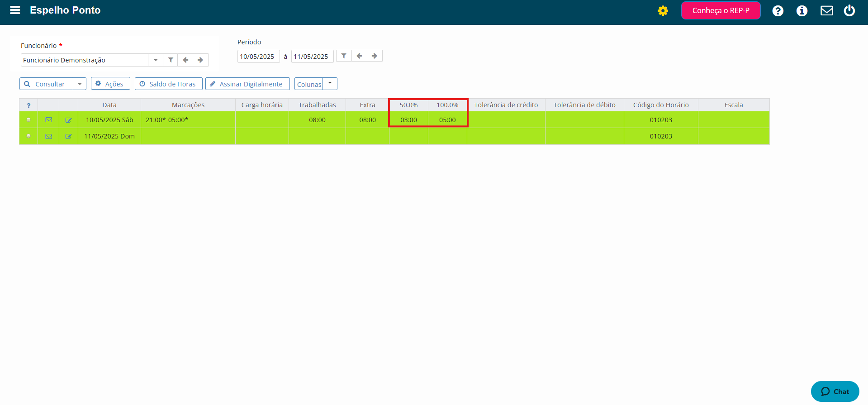Click Assinar Digitalmente button
This screenshot has height=405, width=868.
(x=247, y=84)
